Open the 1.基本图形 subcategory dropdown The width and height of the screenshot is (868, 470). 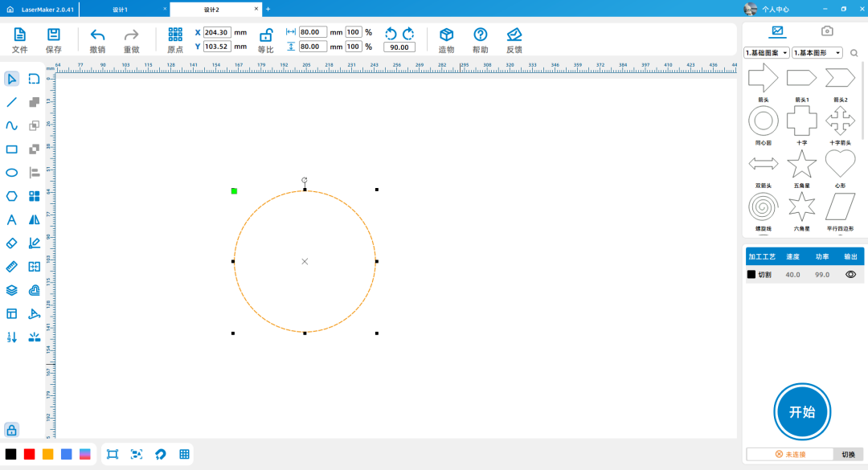[x=817, y=53]
